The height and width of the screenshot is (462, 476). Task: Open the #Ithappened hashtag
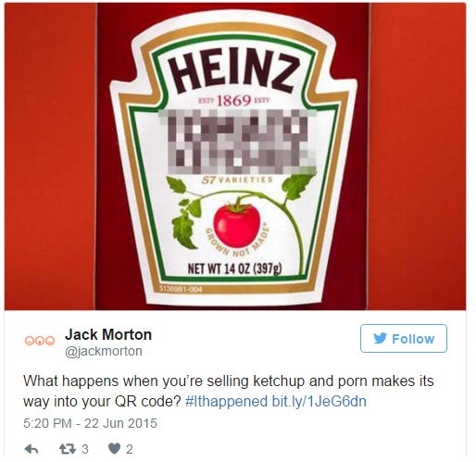[226, 402]
